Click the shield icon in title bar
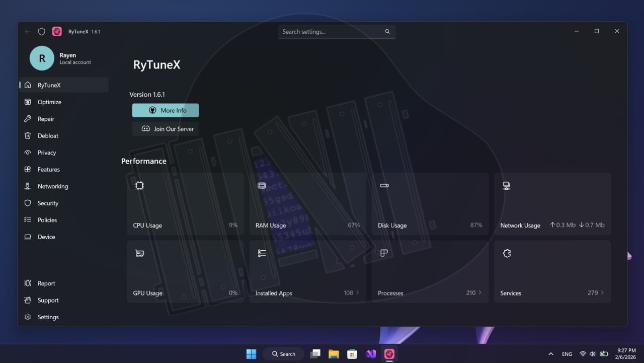Viewport: 644px width, 363px height. [x=42, y=32]
